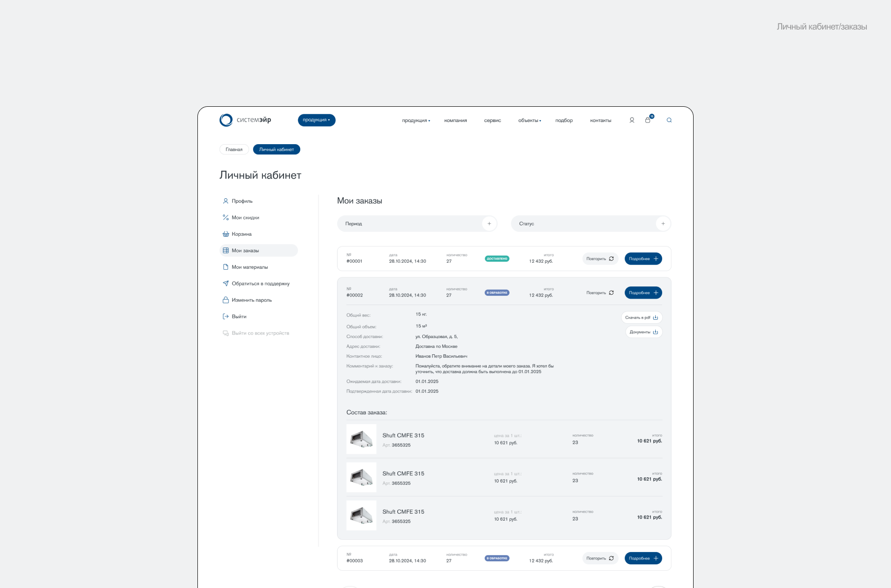The height and width of the screenshot is (588, 891).
Task: Download order as PDF
Action: pos(641,317)
